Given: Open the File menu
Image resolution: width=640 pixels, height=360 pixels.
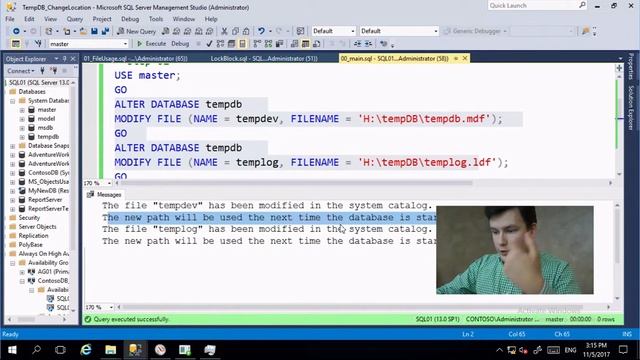Looking at the screenshot, I should tap(10, 19).
